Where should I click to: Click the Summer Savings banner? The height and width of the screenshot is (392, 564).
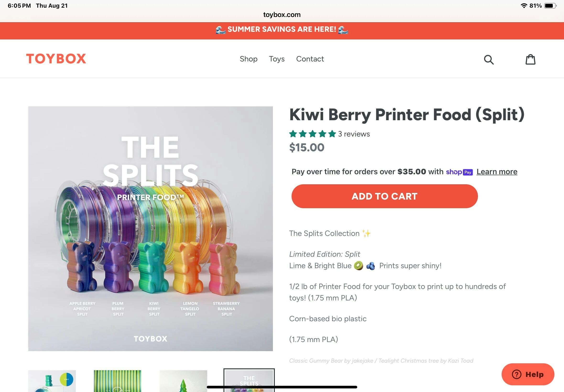[x=282, y=29]
